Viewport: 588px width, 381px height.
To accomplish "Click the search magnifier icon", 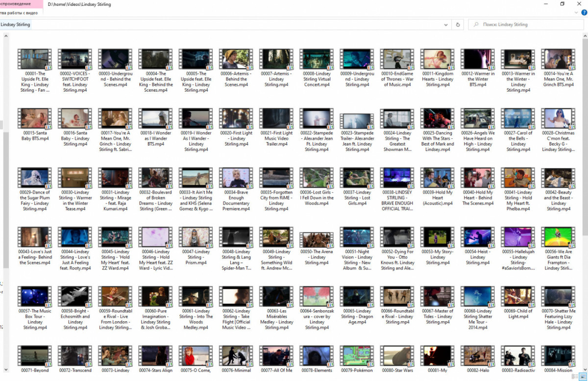I will point(476,25).
